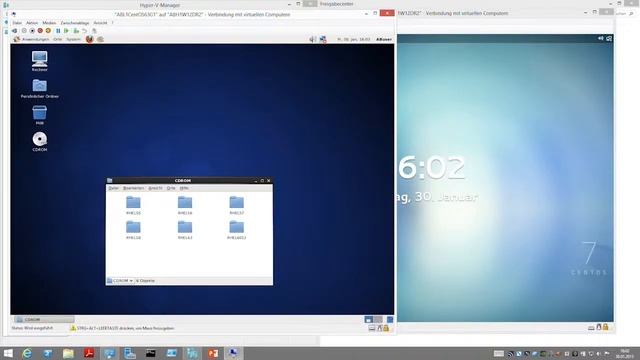
Task: Click the CDROM button in the GNOME bottom panel
Action: click(44, 319)
